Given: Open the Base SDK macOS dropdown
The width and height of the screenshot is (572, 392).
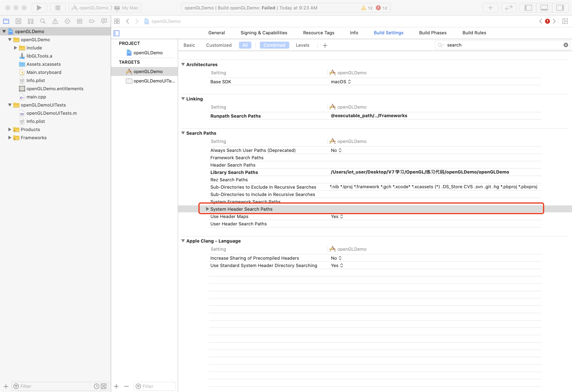Looking at the screenshot, I should coord(341,82).
